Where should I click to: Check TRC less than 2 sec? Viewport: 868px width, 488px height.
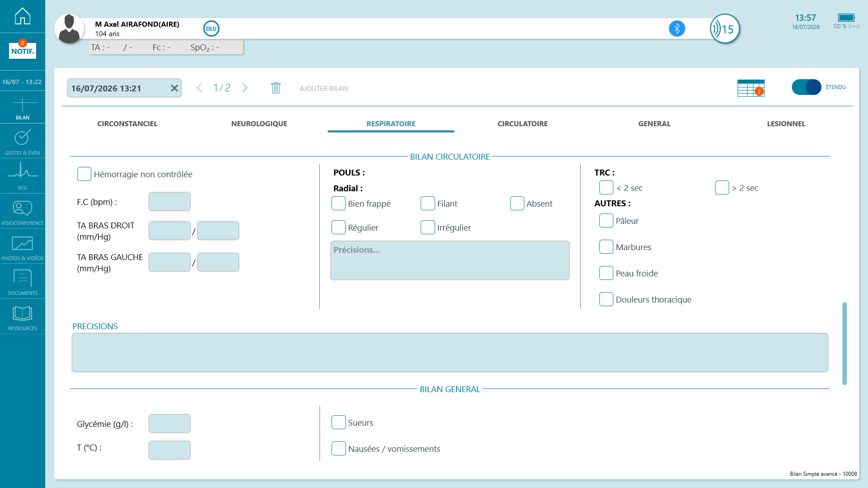[x=606, y=188]
